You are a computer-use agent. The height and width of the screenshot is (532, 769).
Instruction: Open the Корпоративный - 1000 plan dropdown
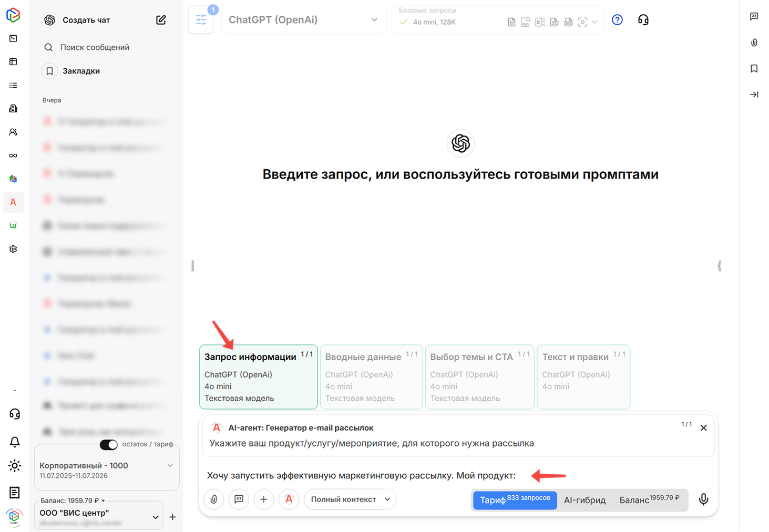click(105, 465)
